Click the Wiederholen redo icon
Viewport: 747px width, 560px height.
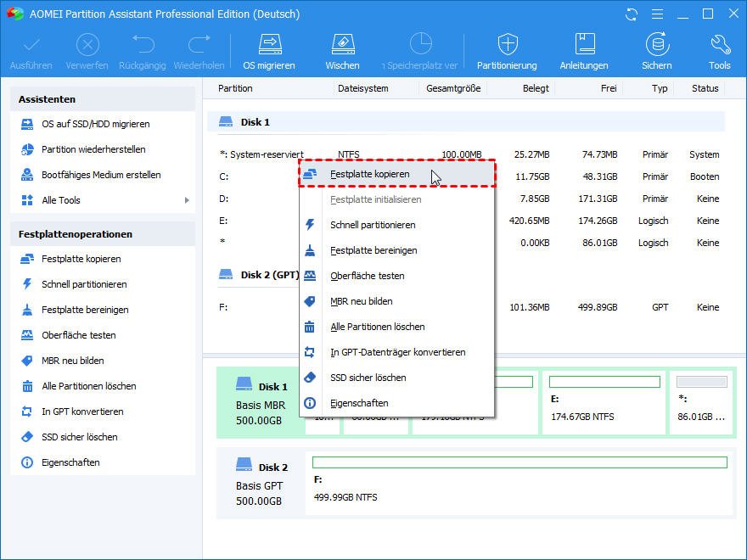199,44
